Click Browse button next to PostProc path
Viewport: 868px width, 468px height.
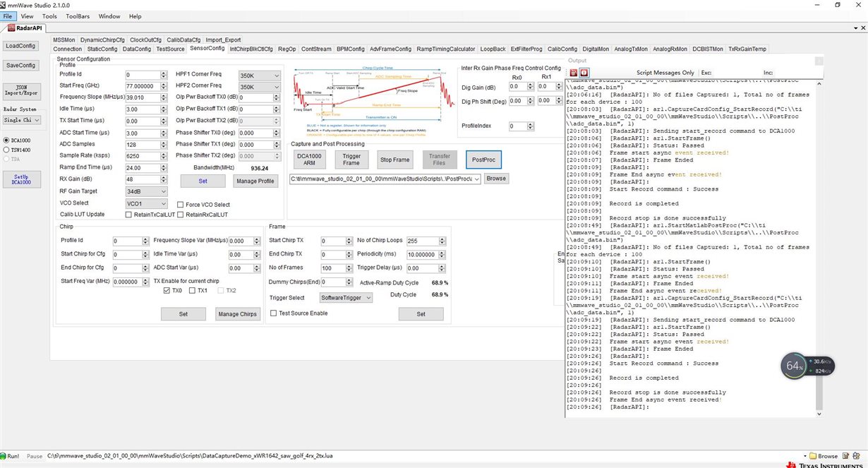[496, 179]
